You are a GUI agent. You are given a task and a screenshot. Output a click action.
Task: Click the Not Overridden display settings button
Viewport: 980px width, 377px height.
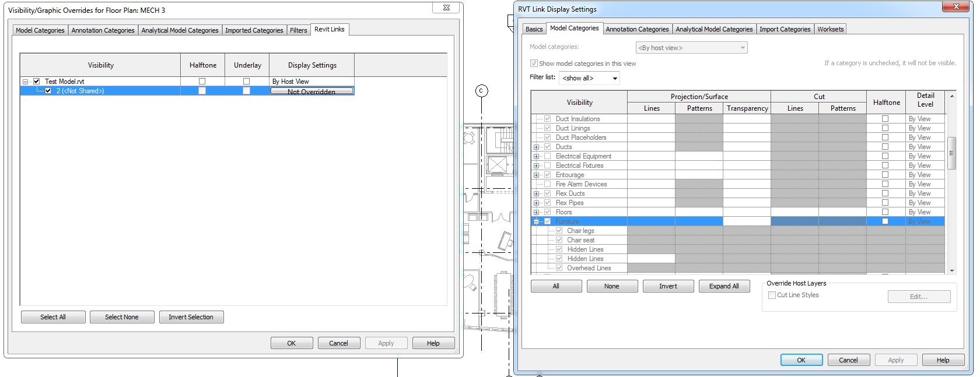tap(311, 91)
